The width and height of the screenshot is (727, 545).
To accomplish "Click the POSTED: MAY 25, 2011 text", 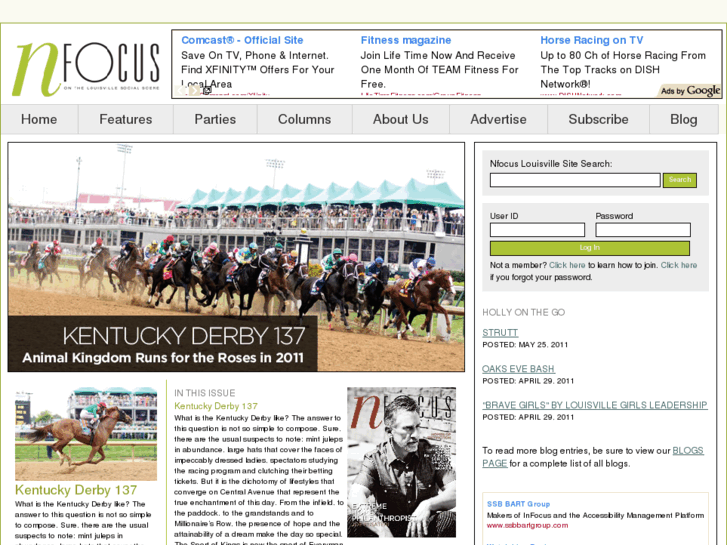I will coord(525,345).
